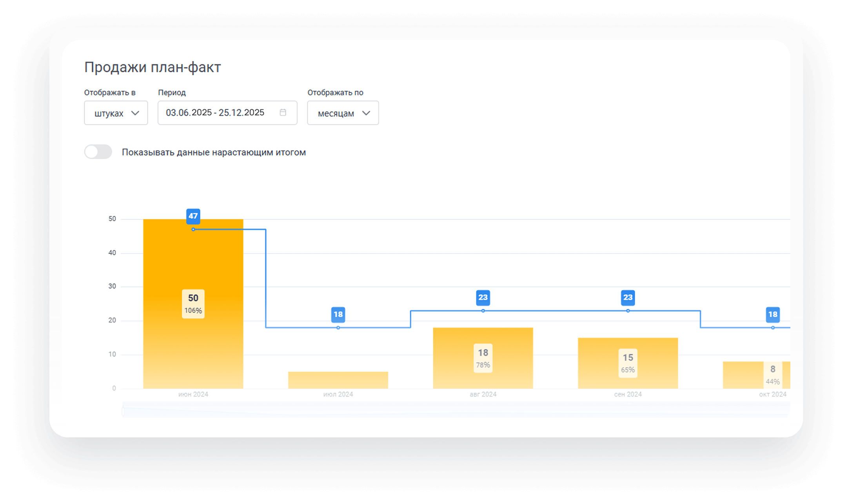Click the авг 2024 bar label 18 78%
This screenshot has height=504, width=848.
click(x=483, y=358)
